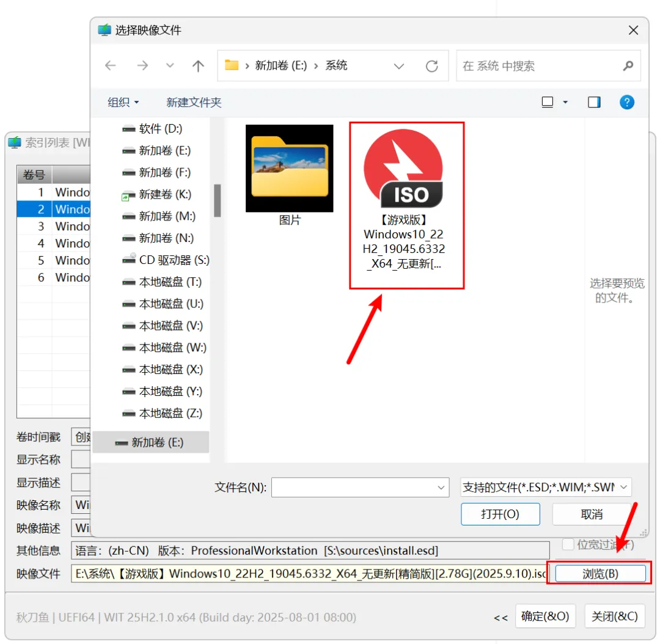The image size is (660, 644).
Task: Open help with the blue question mark
Action: point(627,102)
